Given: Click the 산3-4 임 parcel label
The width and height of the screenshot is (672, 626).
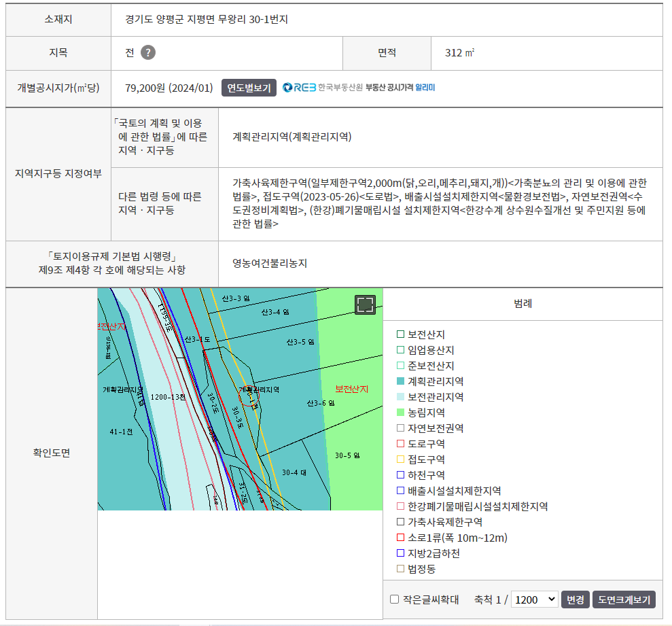Looking at the screenshot, I should [275, 312].
